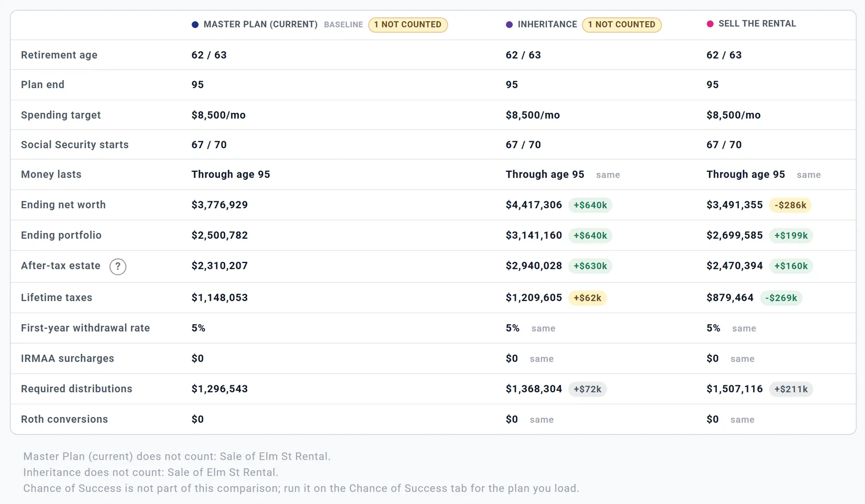Click the 'Social Security starts' row label
Screen dimensions: 865x504
75,144
